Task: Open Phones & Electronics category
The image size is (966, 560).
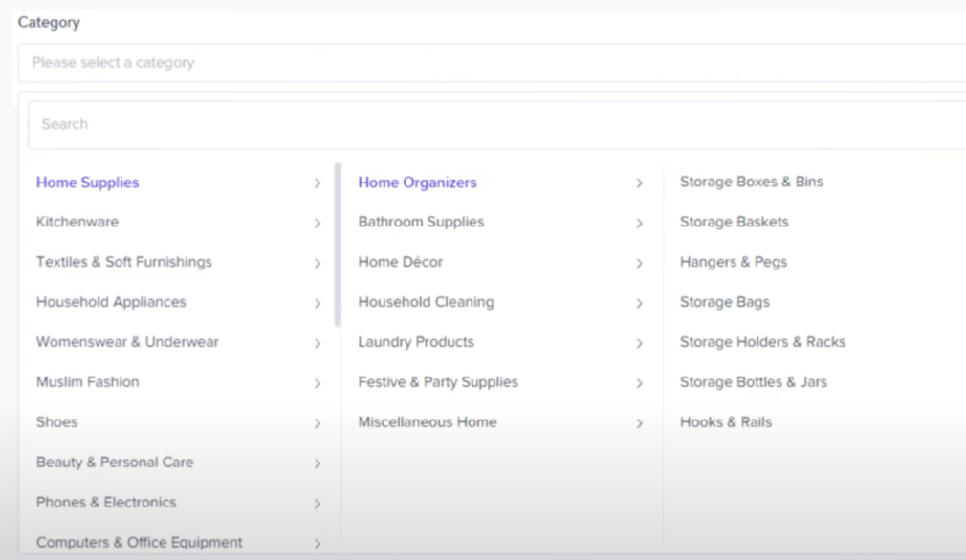Action: tap(106, 502)
